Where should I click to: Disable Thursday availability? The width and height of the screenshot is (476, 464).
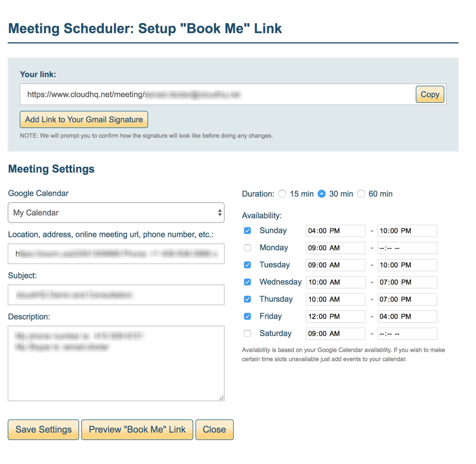(x=247, y=299)
